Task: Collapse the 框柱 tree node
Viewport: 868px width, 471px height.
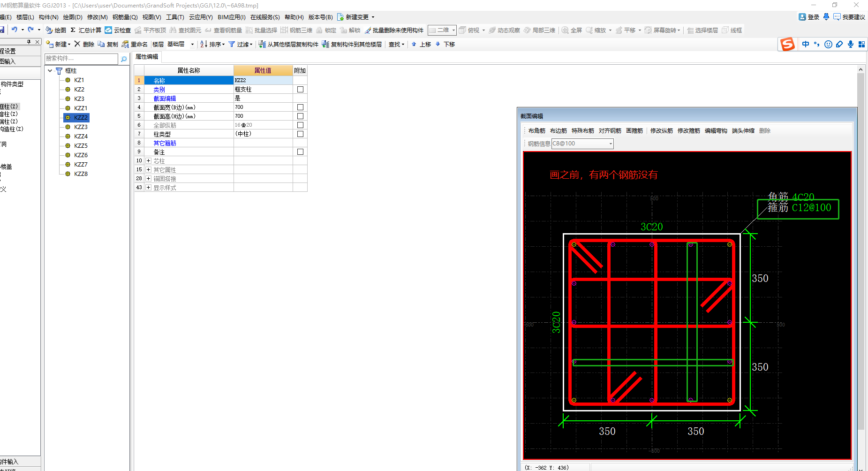Action: click(x=50, y=70)
